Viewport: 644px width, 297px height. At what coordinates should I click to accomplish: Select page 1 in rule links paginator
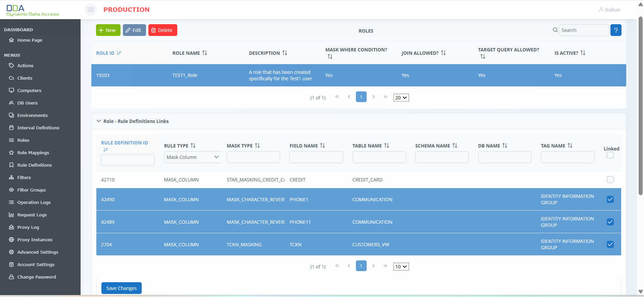click(361, 266)
